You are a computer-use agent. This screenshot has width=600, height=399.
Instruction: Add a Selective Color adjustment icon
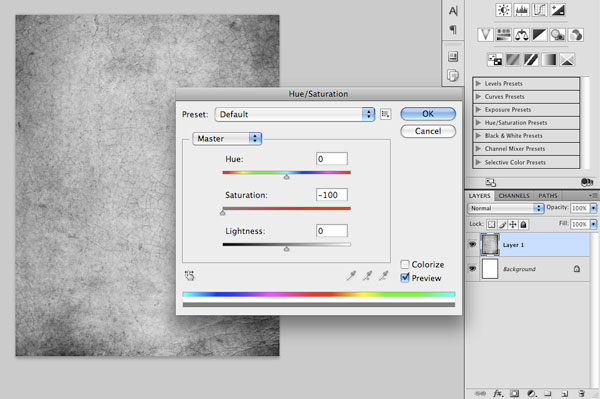567,60
